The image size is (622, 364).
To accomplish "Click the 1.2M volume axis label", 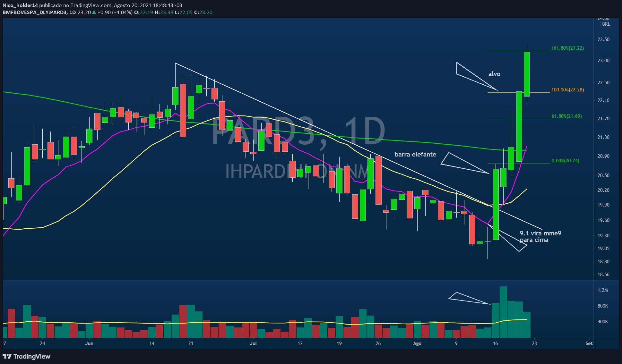I will click(x=603, y=290).
